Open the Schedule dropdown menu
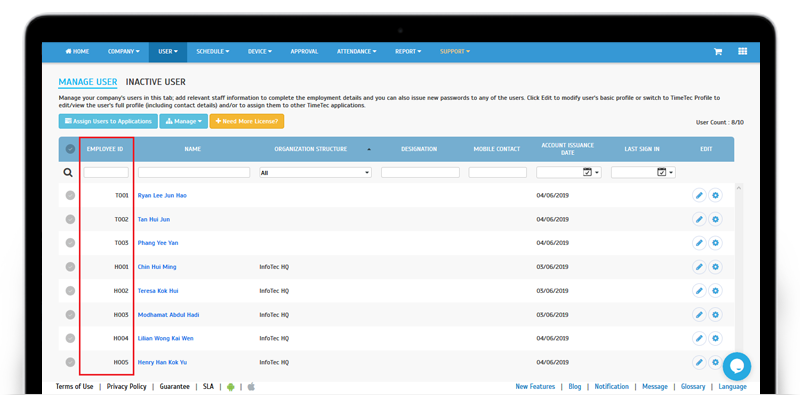 pos(213,52)
